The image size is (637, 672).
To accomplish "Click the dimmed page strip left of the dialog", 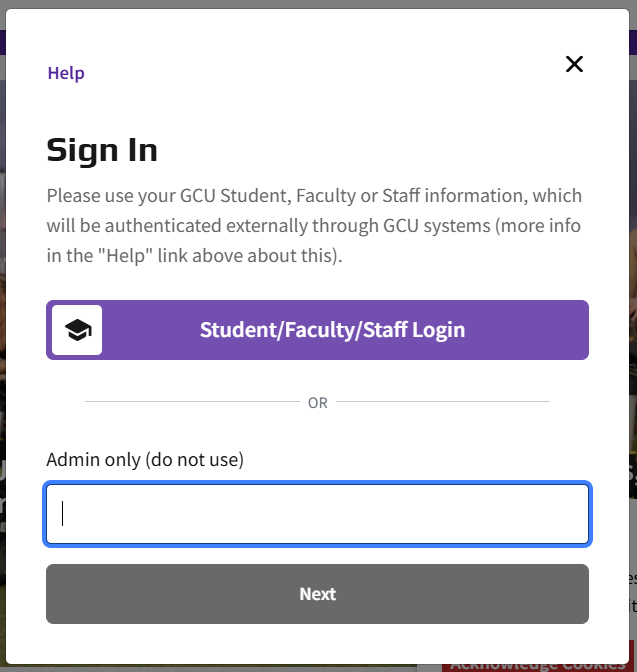I will pyautogui.click(x=3, y=343).
